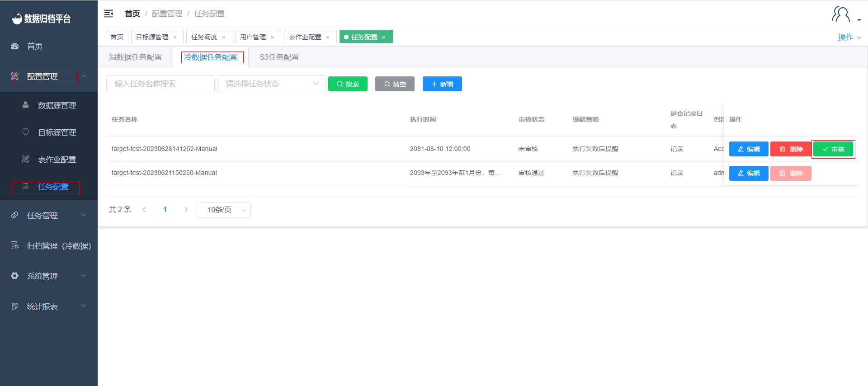Click the green 搜索 button
This screenshot has width=868, height=386.
click(348, 84)
